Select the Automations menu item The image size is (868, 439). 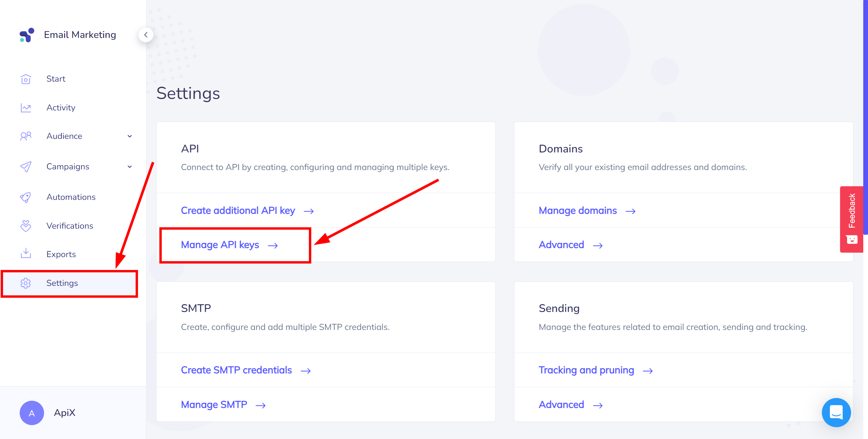pyautogui.click(x=71, y=196)
